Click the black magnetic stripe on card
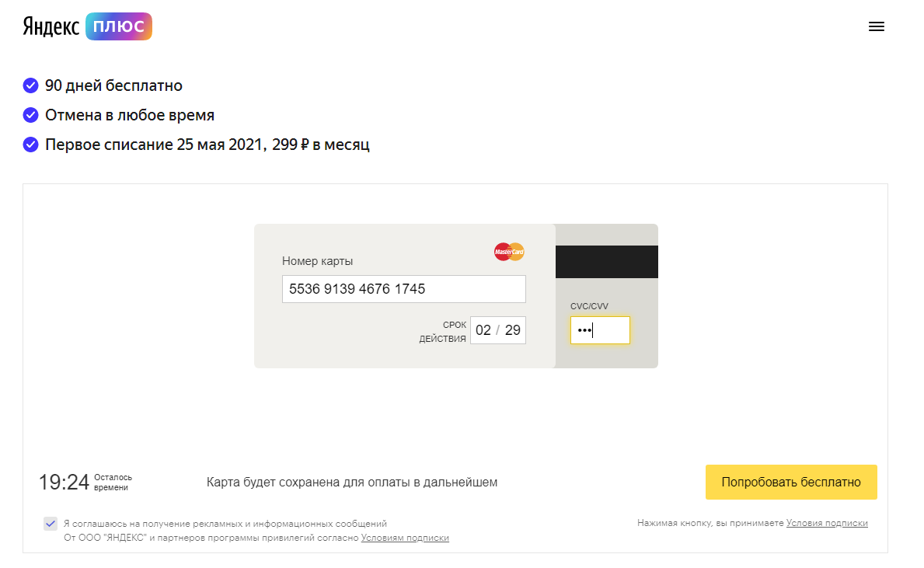 tap(606, 262)
